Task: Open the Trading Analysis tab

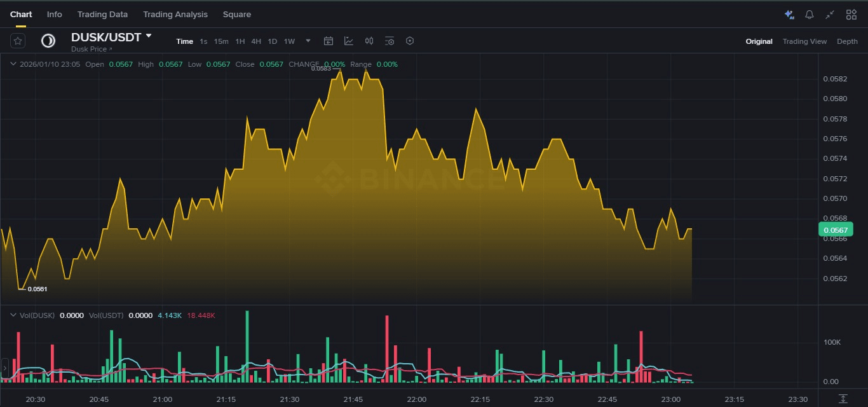Action: tap(175, 14)
